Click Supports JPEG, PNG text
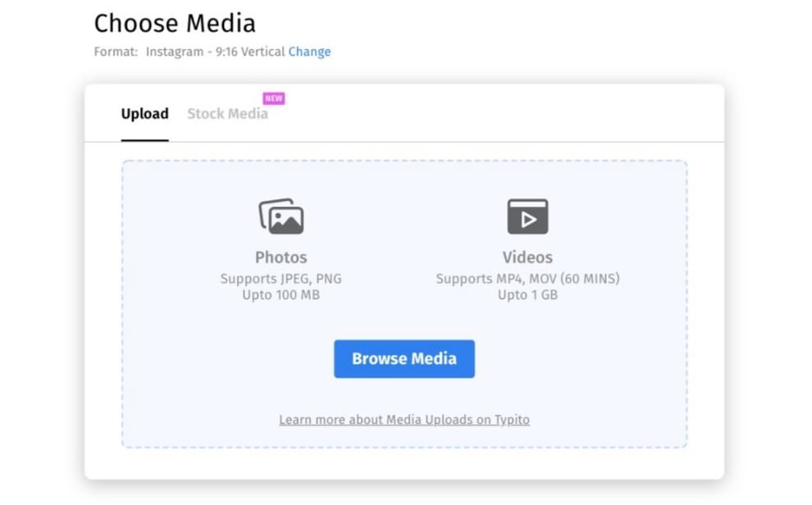 [x=281, y=279]
